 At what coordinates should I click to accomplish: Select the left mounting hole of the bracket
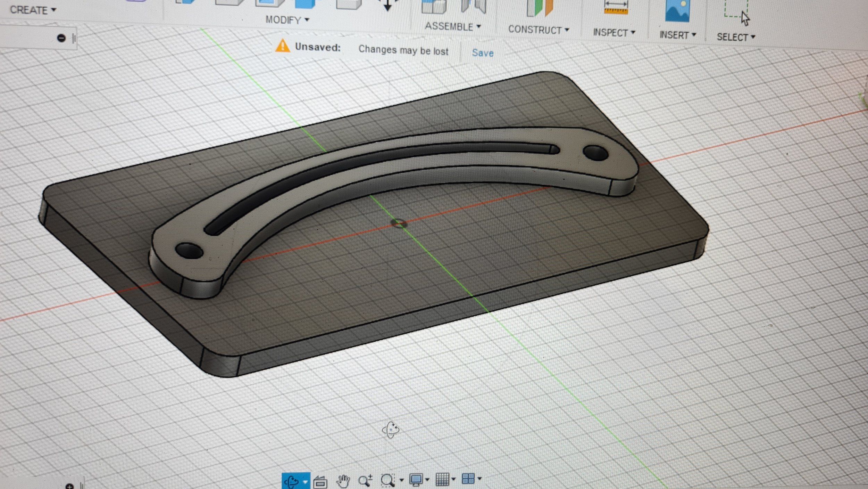[x=189, y=251]
